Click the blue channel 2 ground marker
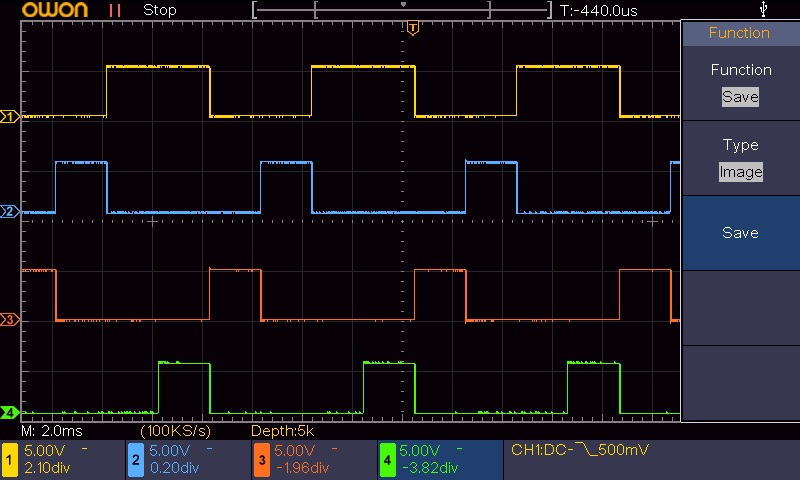 coord(9,211)
